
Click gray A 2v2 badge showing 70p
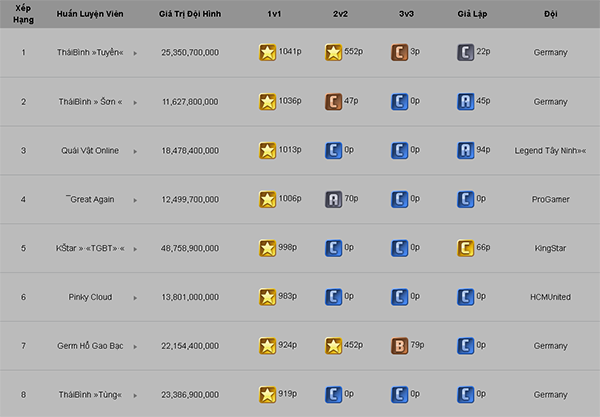tap(333, 199)
